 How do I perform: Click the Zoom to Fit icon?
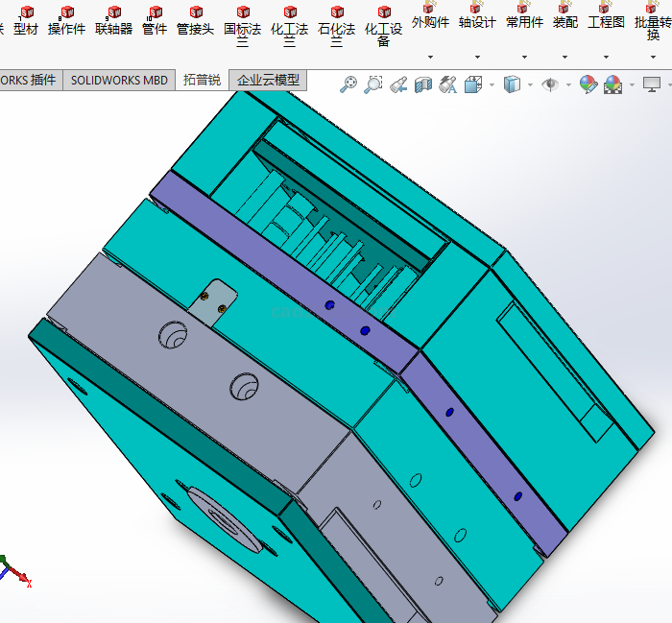(348, 84)
